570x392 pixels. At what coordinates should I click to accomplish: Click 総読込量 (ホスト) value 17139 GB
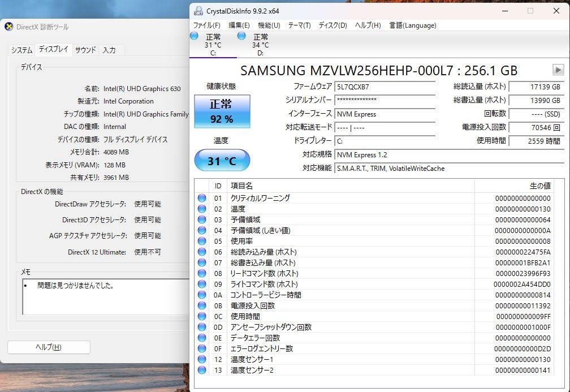click(536, 87)
